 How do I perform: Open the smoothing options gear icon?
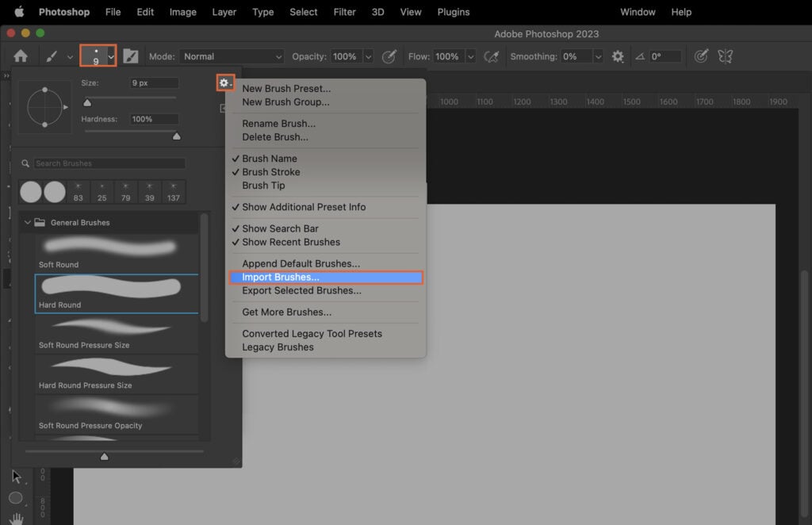(x=618, y=56)
